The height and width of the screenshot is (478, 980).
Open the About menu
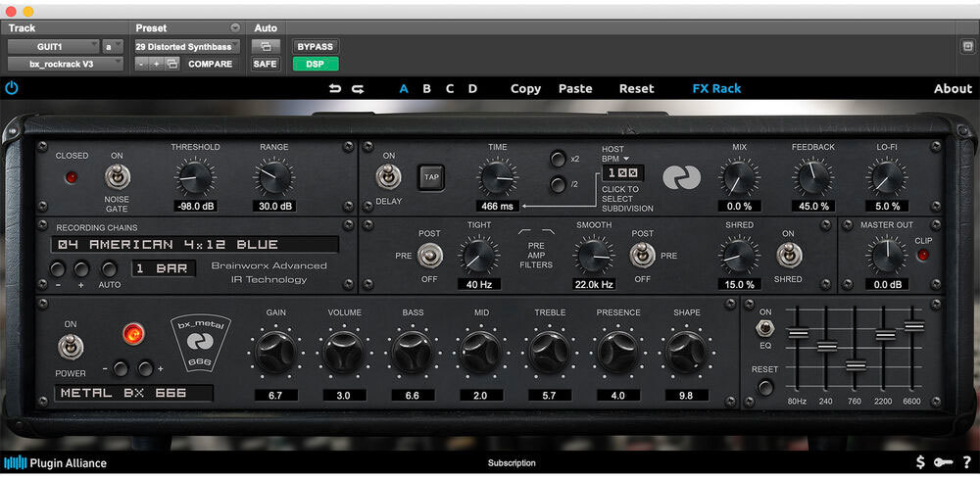pyautogui.click(x=952, y=88)
